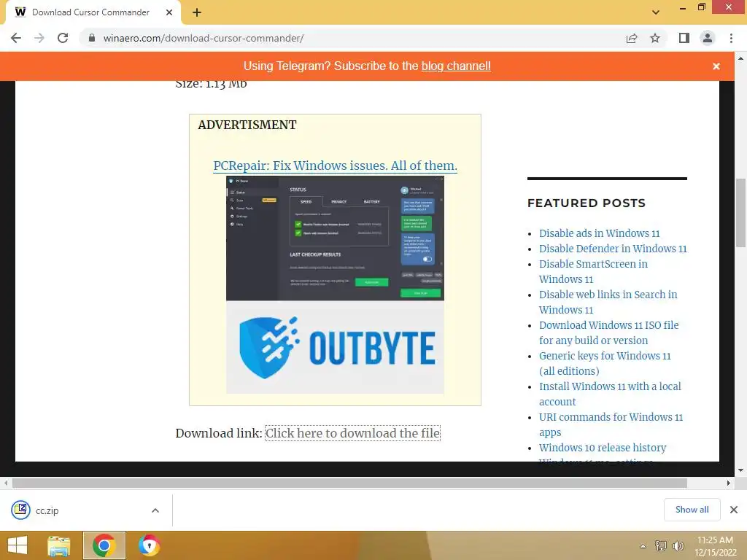Click the horizontal scrollbar thumb
The width and height of the screenshot is (747, 560).
349,483
